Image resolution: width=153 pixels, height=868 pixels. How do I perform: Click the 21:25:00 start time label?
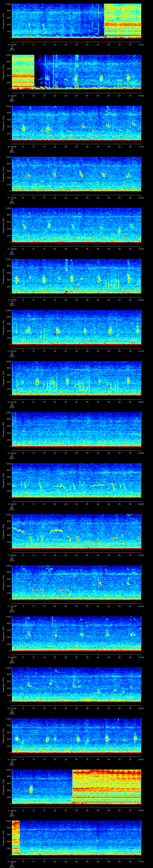(x=12, y=606)
